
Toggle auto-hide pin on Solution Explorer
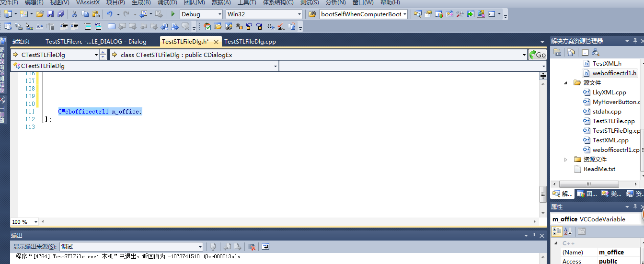click(x=635, y=41)
